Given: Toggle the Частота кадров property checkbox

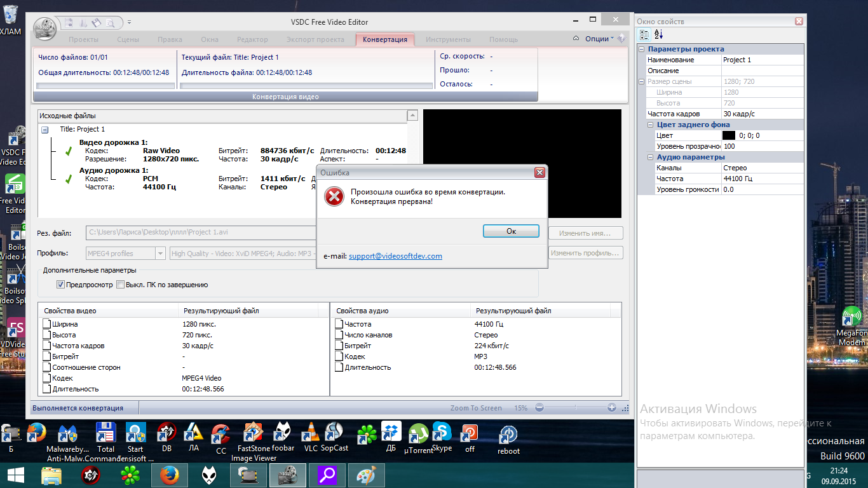Looking at the screenshot, I should (x=46, y=346).
